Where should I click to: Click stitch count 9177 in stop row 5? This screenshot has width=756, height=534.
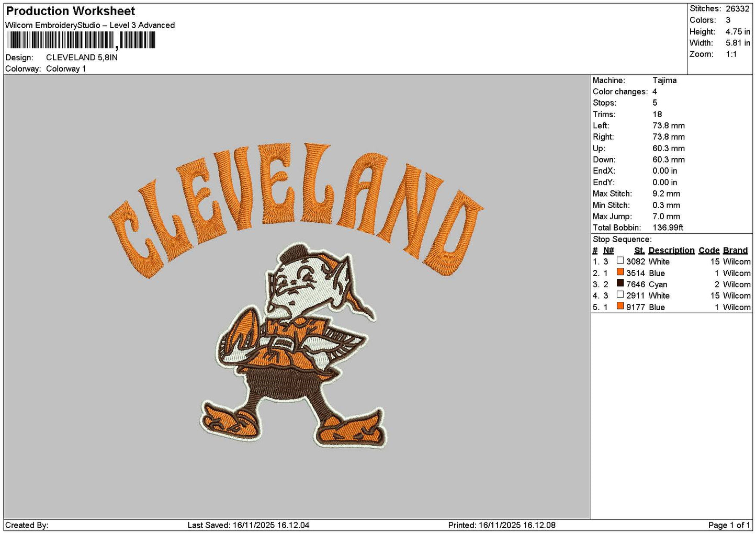[636, 308]
